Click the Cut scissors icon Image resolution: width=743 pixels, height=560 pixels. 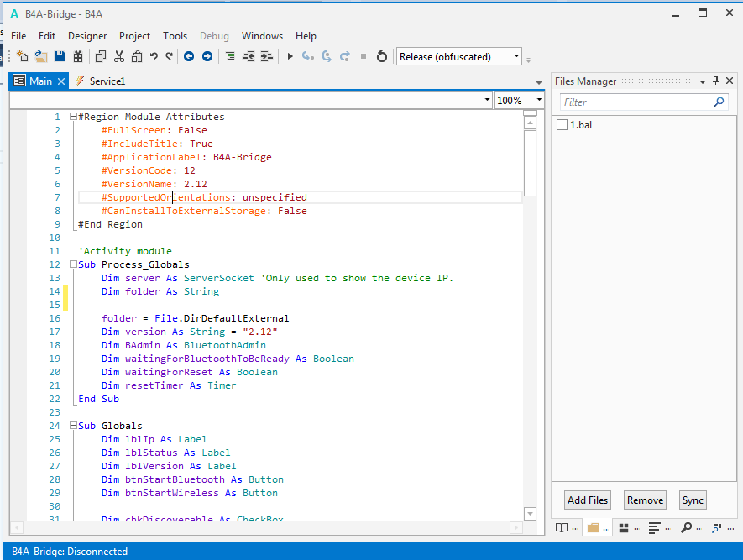click(119, 56)
